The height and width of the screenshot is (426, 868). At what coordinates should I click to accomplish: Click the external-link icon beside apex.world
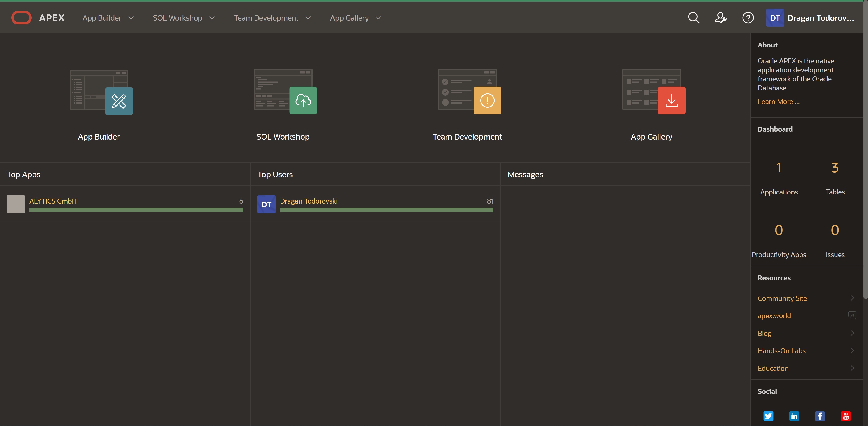852,315
